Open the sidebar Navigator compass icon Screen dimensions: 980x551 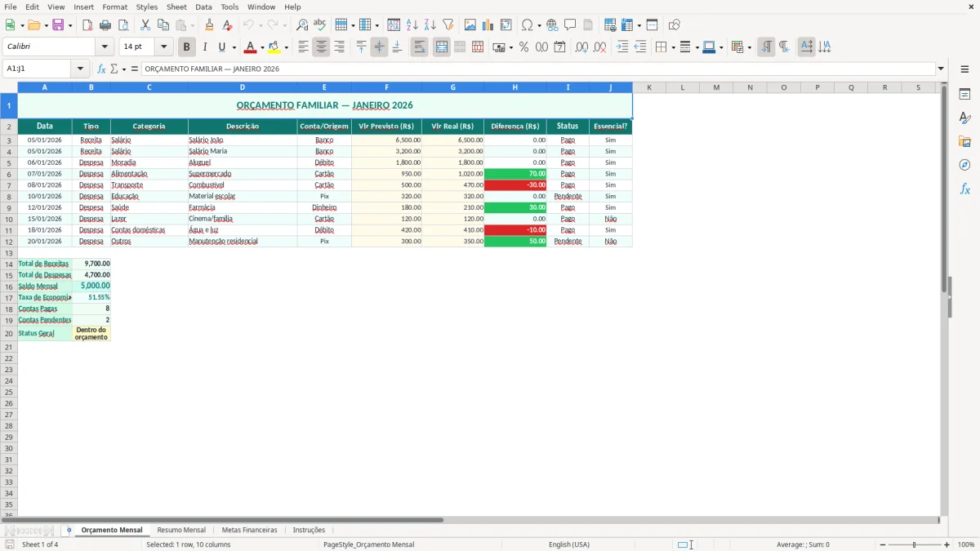[964, 165]
